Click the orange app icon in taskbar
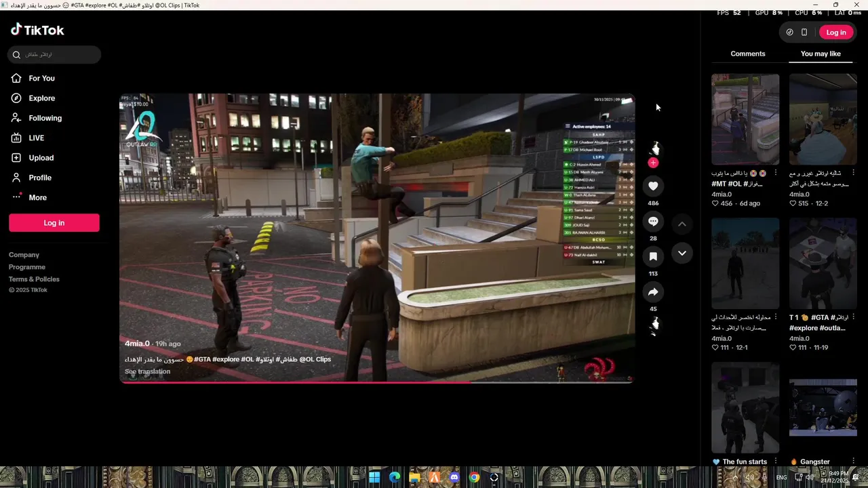 435,477
